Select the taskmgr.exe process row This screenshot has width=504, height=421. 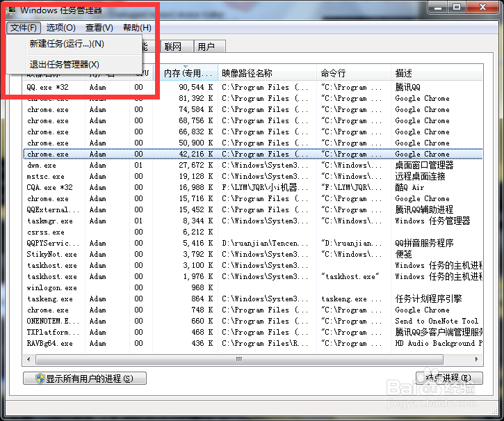click(252, 221)
